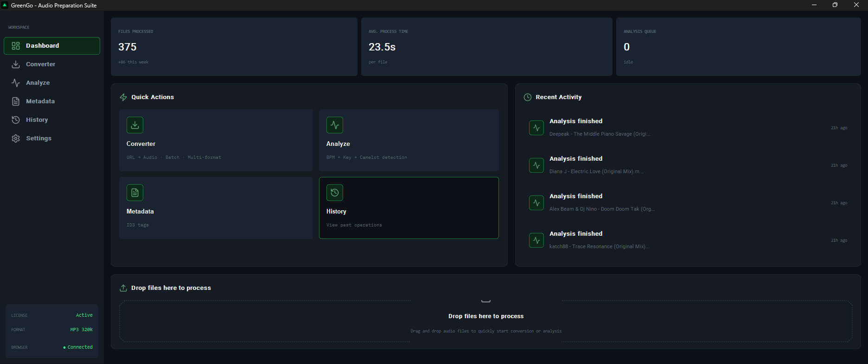Image resolution: width=868 pixels, height=364 pixels.
Task: Restore down the GreenGo window
Action: click(x=835, y=5)
